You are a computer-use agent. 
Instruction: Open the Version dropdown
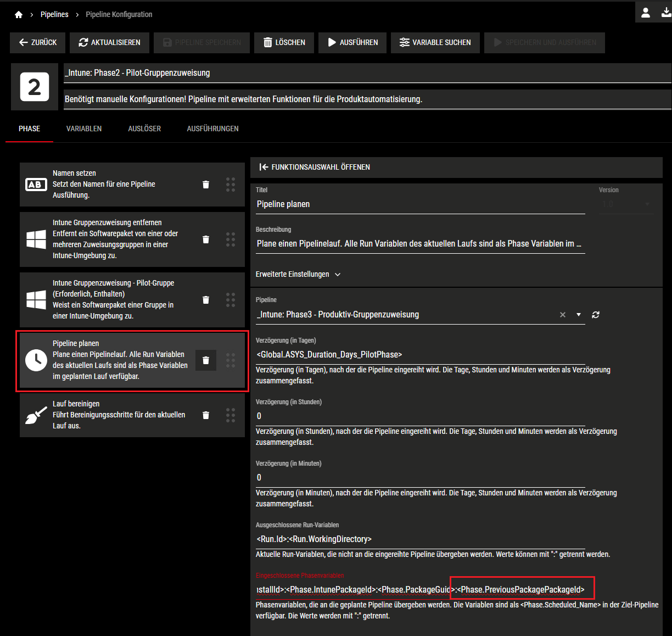(x=626, y=204)
